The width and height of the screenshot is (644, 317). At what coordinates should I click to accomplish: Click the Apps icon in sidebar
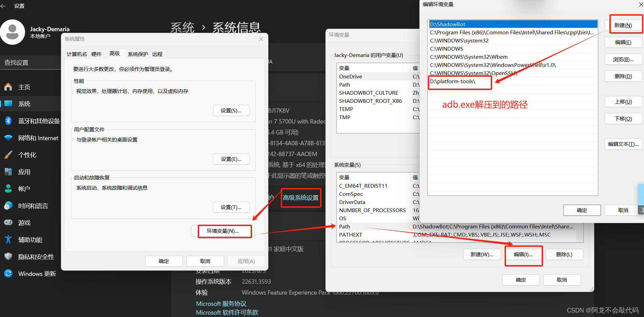click(x=8, y=172)
